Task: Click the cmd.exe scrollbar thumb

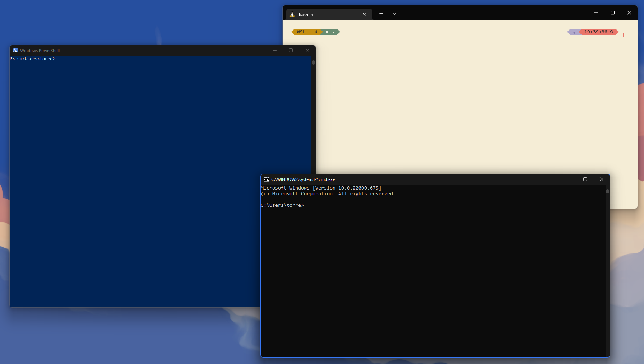Action: (608, 191)
